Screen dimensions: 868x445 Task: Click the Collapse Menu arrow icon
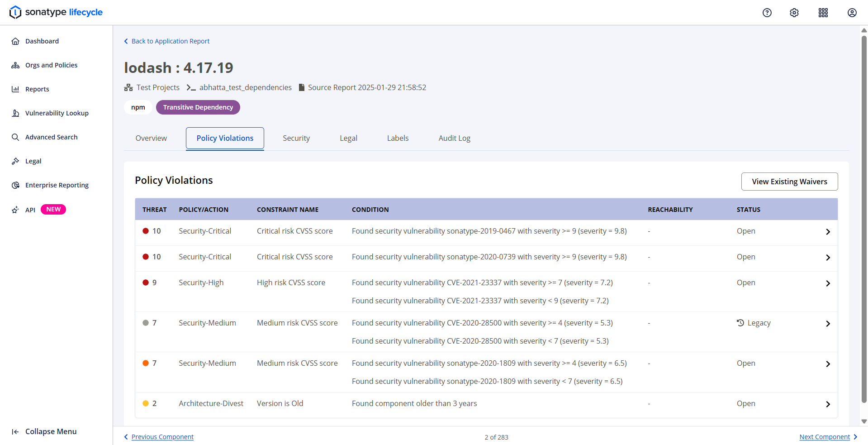click(15, 432)
